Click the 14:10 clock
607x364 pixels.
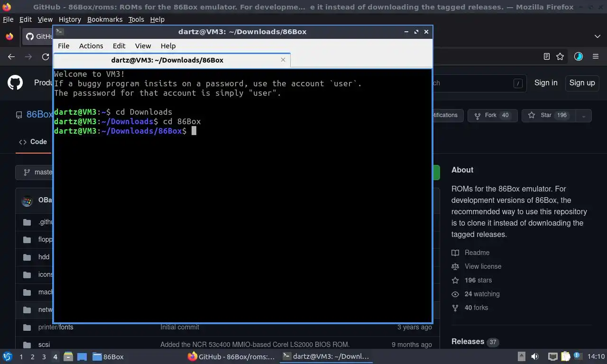[x=596, y=356]
